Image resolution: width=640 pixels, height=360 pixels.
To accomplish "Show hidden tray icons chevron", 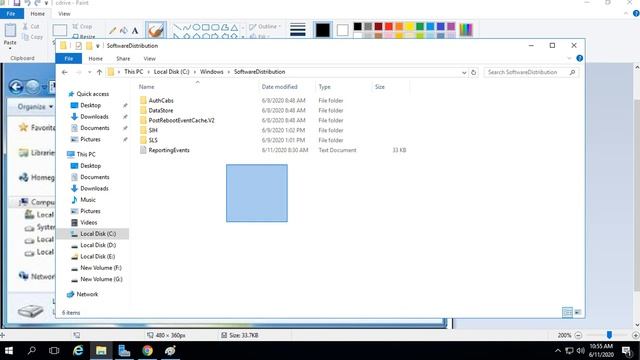I will pyautogui.click(x=558, y=351).
